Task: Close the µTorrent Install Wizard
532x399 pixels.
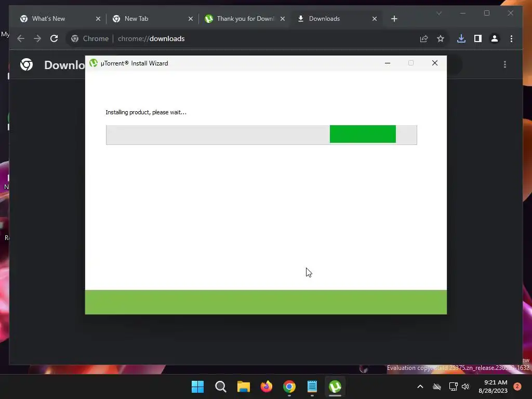Action: [435, 63]
